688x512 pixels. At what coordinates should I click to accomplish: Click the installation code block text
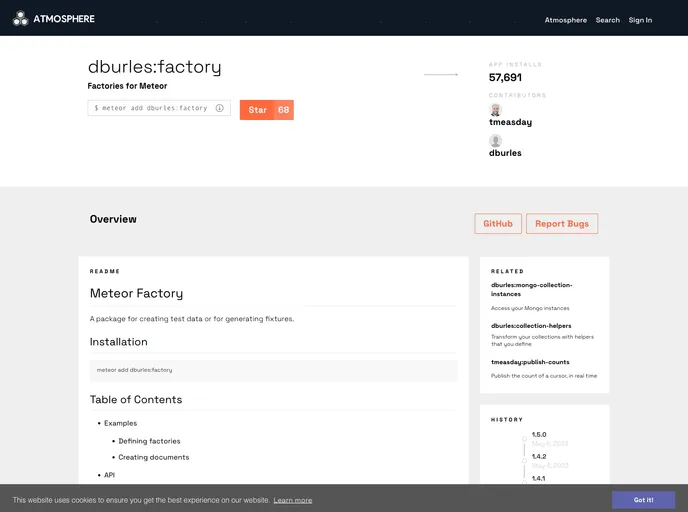click(134, 370)
